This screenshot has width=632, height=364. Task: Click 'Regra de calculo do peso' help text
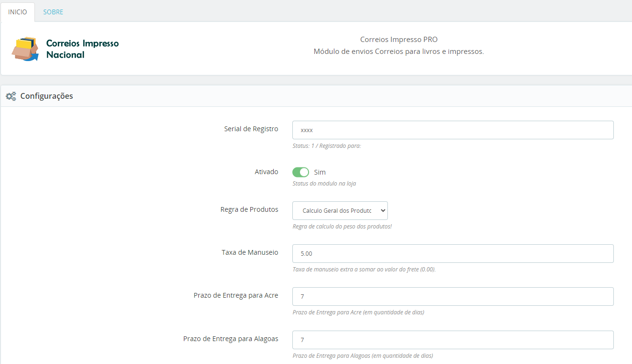click(342, 226)
